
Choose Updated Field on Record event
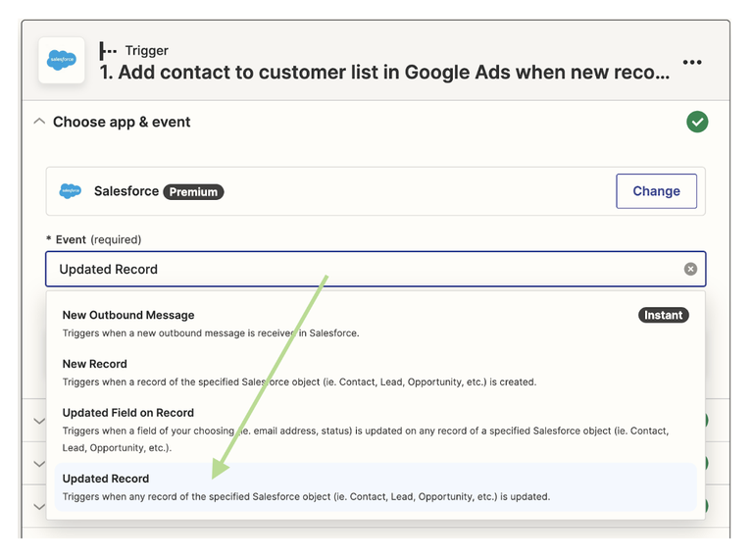click(376, 430)
